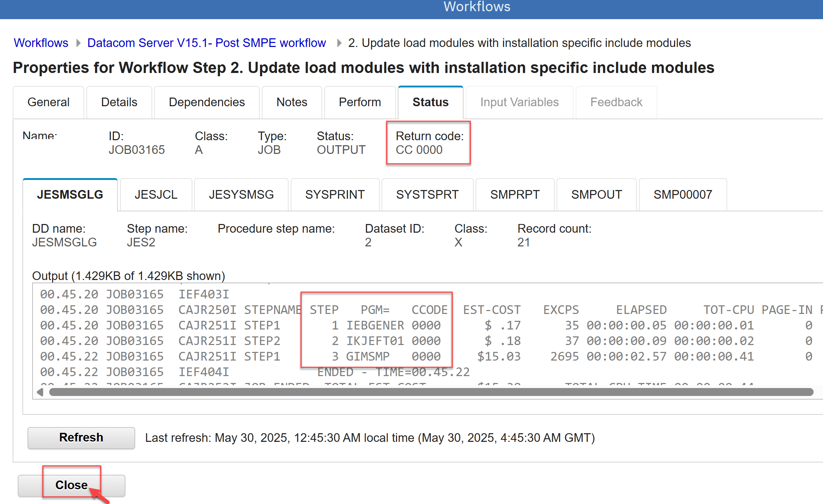This screenshot has width=823, height=504.
Task: View the JESJCL output tab
Action: [156, 195]
